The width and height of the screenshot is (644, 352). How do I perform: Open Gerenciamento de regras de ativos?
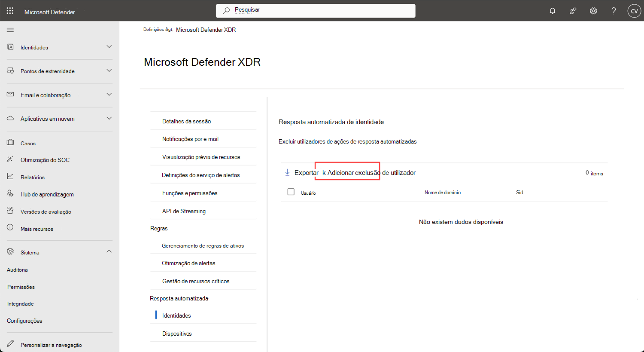click(x=203, y=246)
